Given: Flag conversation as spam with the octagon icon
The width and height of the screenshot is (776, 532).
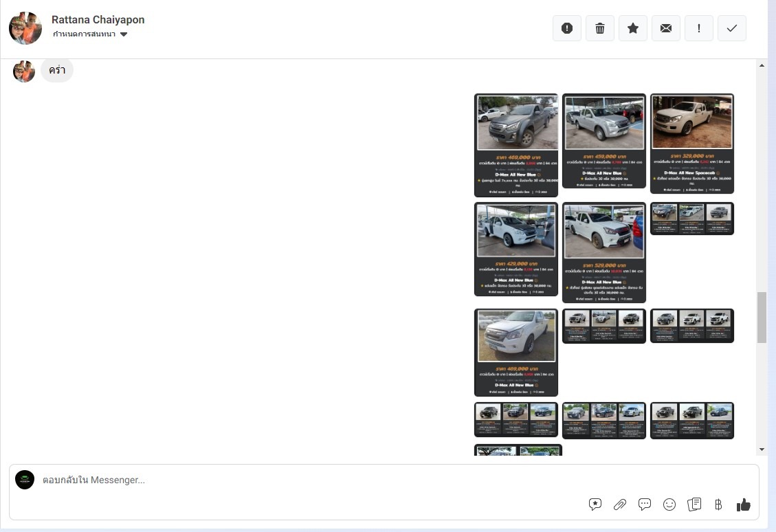Looking at the screenshot, I should point(567,28).
